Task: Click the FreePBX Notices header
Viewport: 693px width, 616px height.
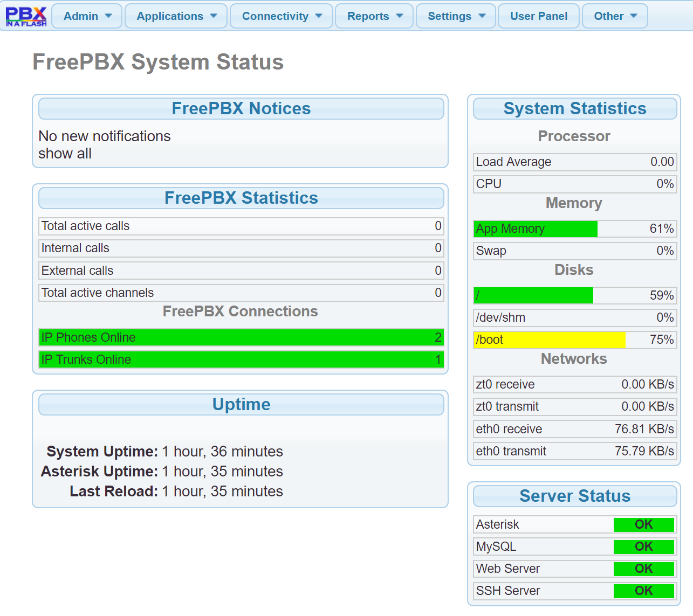Action: (241, 109)
